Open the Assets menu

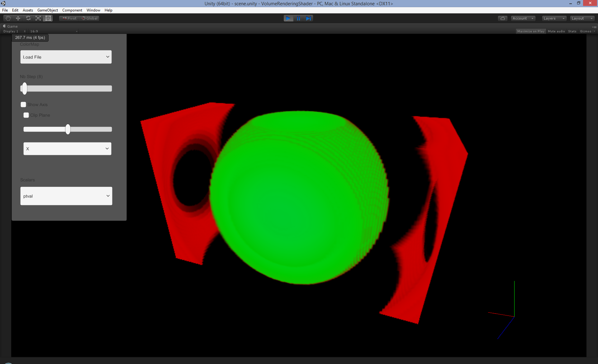point(28,10)
